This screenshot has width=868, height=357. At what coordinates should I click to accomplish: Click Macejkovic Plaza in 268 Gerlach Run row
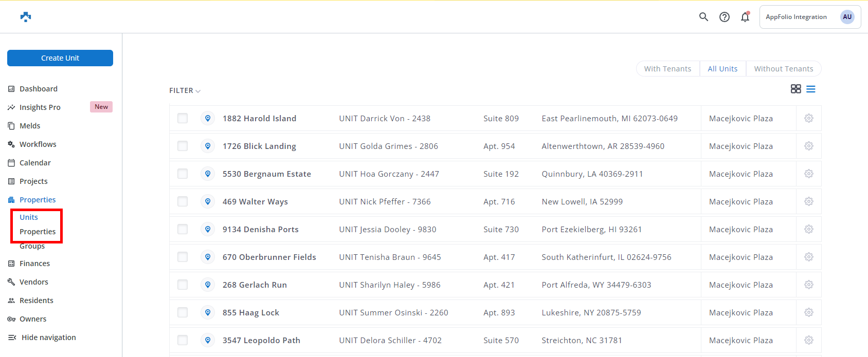[740, 285]
